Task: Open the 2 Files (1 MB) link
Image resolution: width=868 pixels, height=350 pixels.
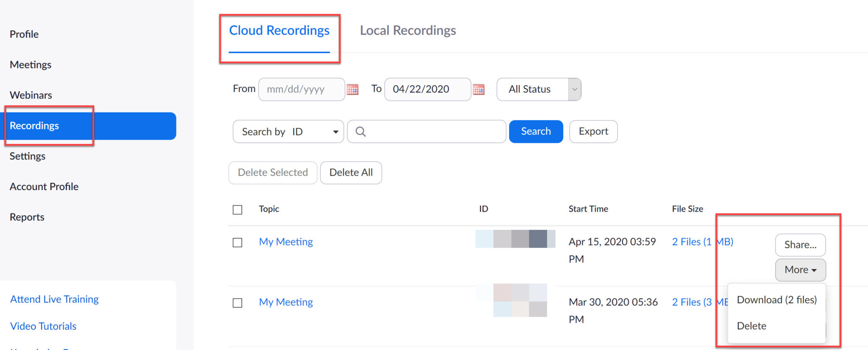Action: point(703,242)
